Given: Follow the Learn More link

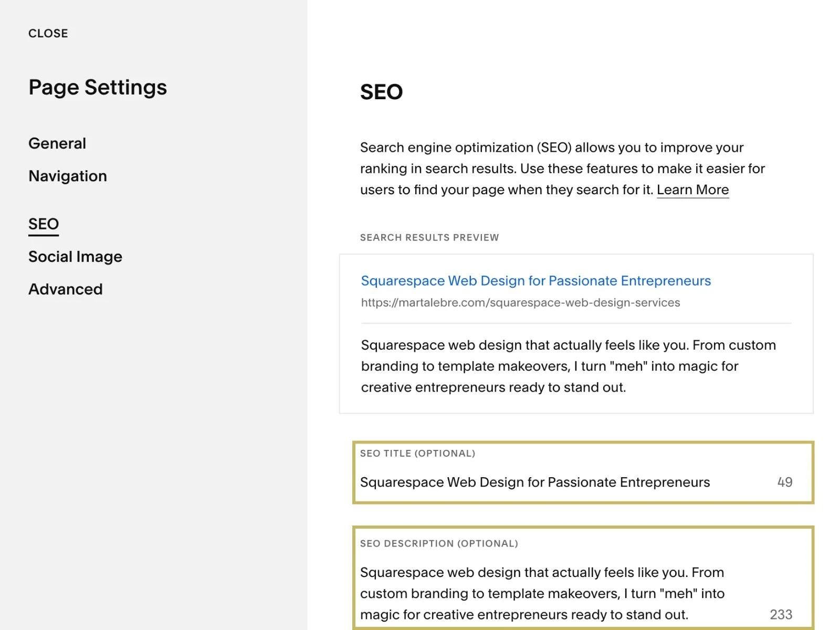Looking at the screenshot, I should pyautogui.click(x=692, y=190).
